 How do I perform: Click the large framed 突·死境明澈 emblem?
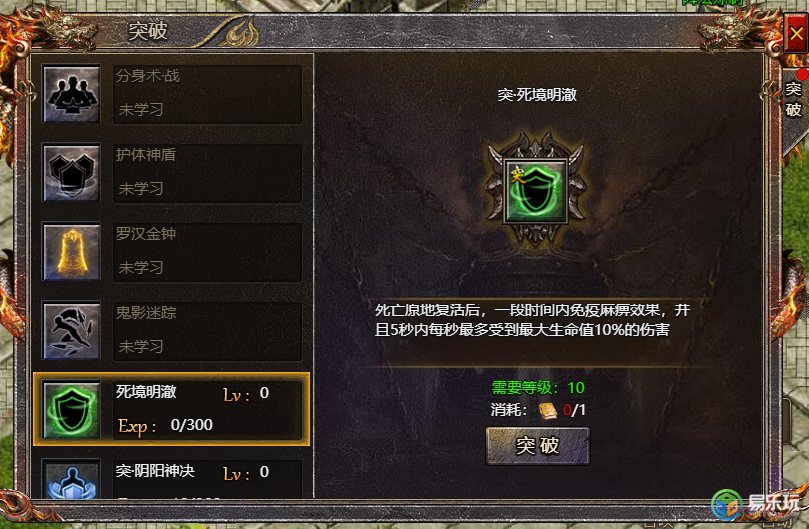(536, 190)
